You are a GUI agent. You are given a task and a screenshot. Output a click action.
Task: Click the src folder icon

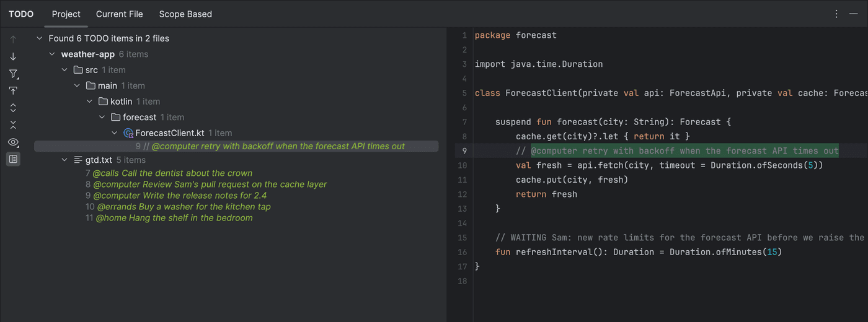(78, 70)
